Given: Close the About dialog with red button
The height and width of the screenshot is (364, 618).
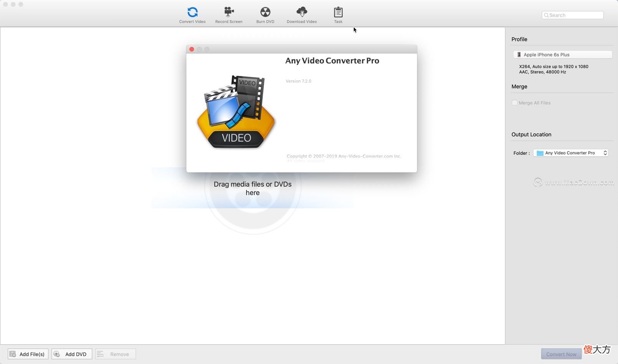Looking at the screenshot, I should click(x=192, y=49).
